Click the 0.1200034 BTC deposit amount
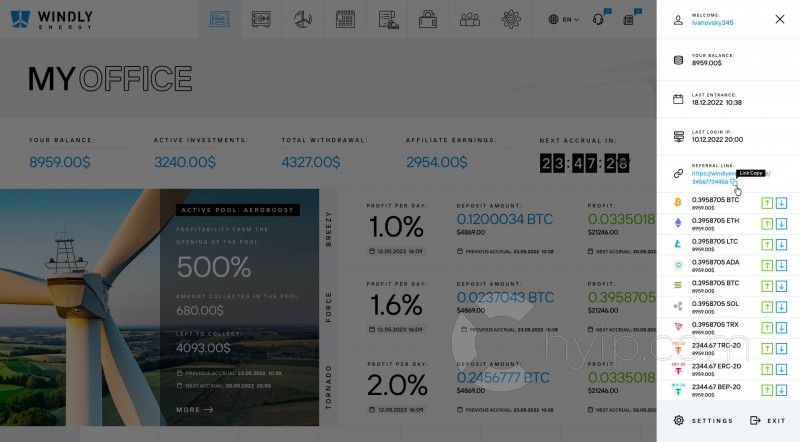Screen dimensions: 800x442 point(505,219)
